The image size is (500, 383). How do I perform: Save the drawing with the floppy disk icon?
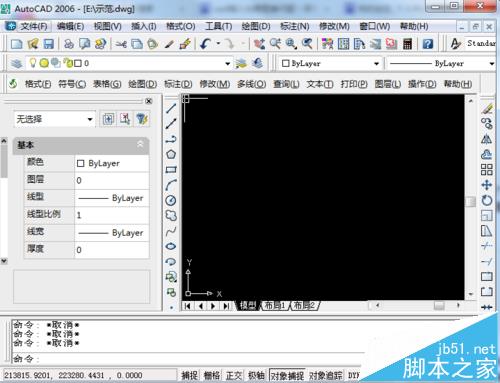click(49, 44)
